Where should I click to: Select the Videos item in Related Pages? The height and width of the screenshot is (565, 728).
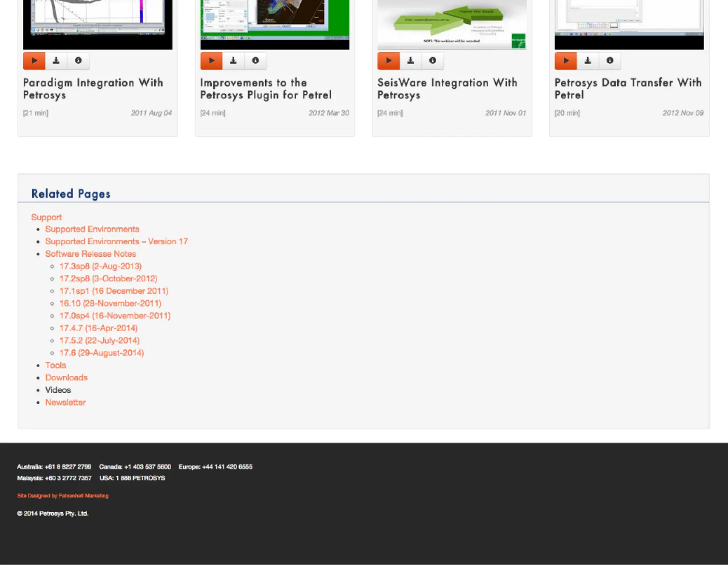pos(58,390)
